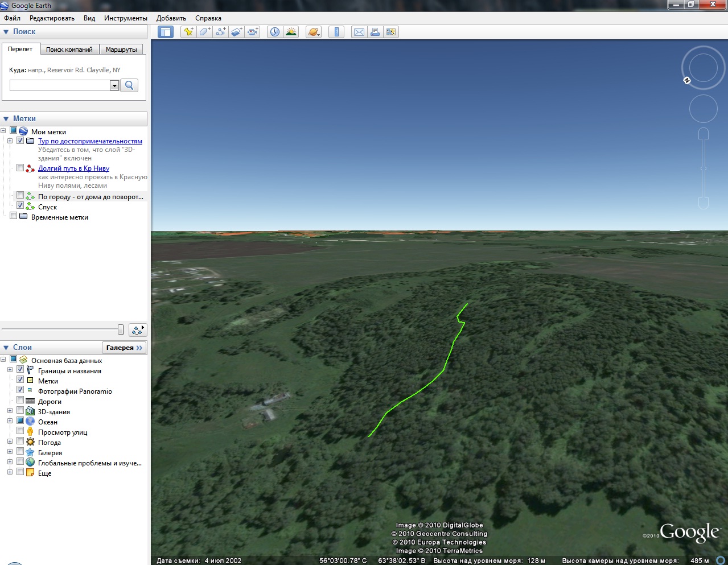Expand the 3D-здания layer group

click(10, 411)
